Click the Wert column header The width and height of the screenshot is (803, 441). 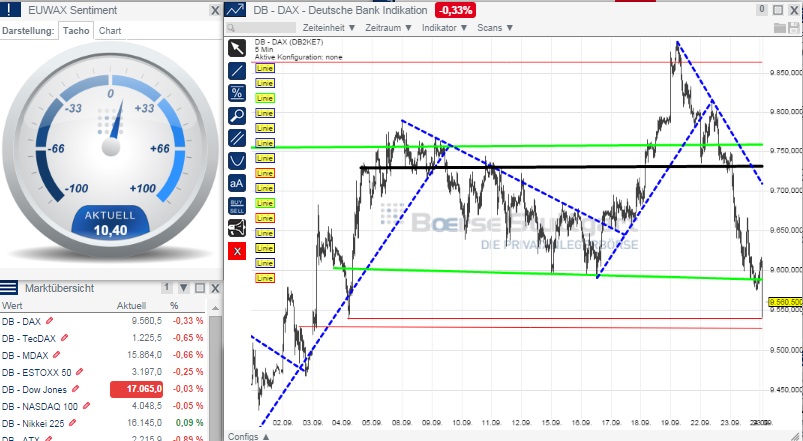(12, 305)
